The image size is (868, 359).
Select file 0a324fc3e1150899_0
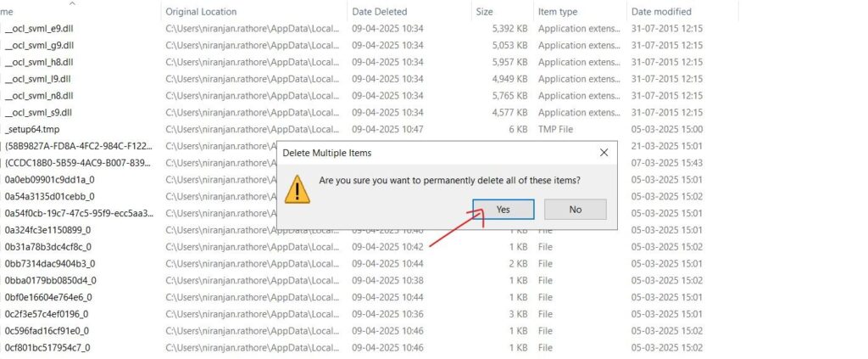[48, 230]
